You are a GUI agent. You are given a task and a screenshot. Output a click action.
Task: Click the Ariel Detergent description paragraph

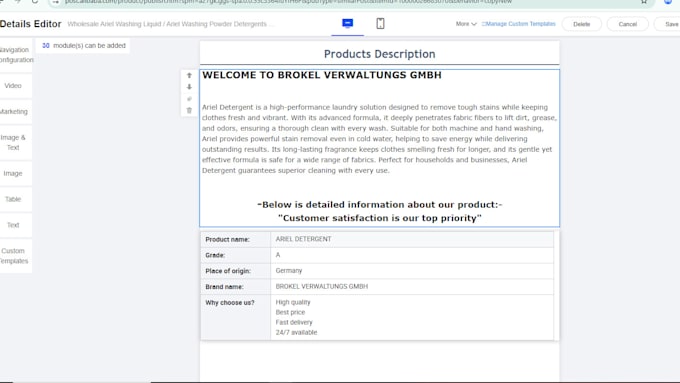[379, 139]
